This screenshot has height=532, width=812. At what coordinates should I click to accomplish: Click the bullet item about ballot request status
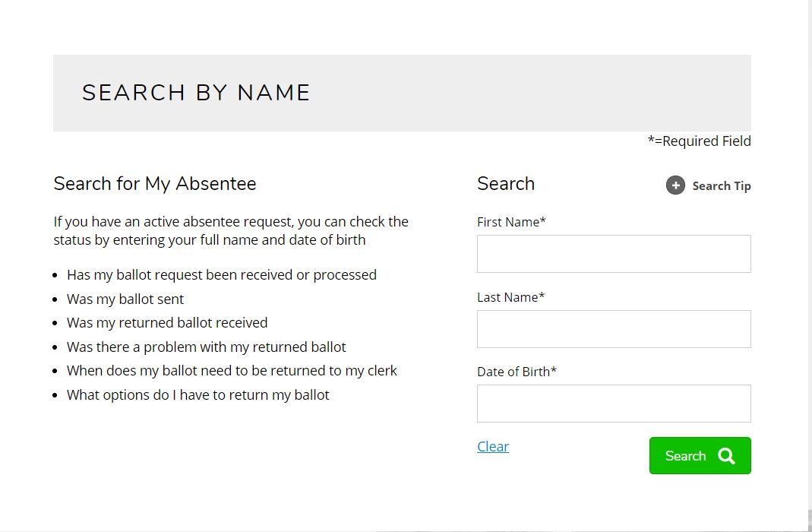pos(222,274)
